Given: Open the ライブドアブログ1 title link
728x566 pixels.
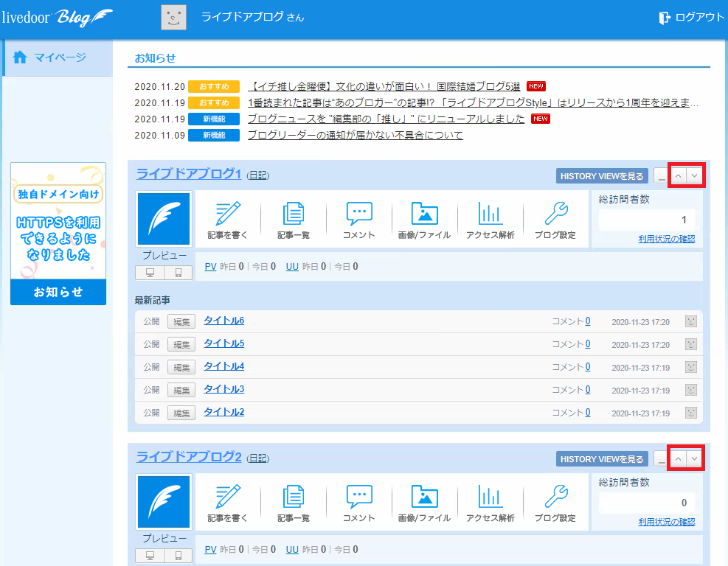Looking at the screenshot, I should click(x=189, y=173).
